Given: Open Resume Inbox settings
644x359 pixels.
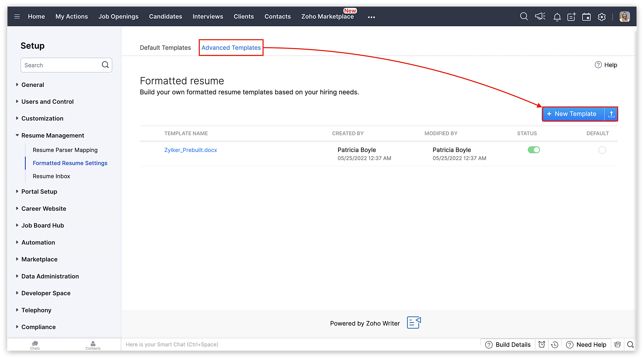Looking at the screenshot, I should (51, 176).
